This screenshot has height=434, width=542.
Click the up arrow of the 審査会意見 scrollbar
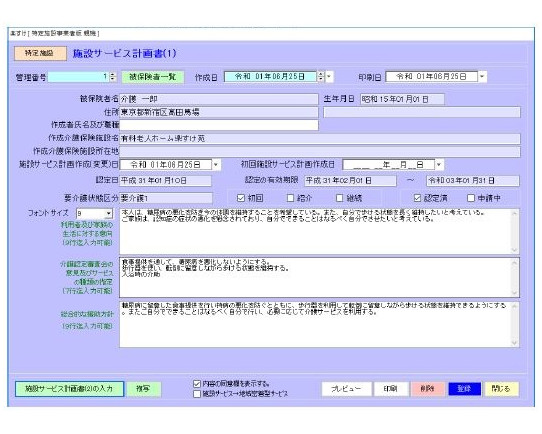click(515, 262)
